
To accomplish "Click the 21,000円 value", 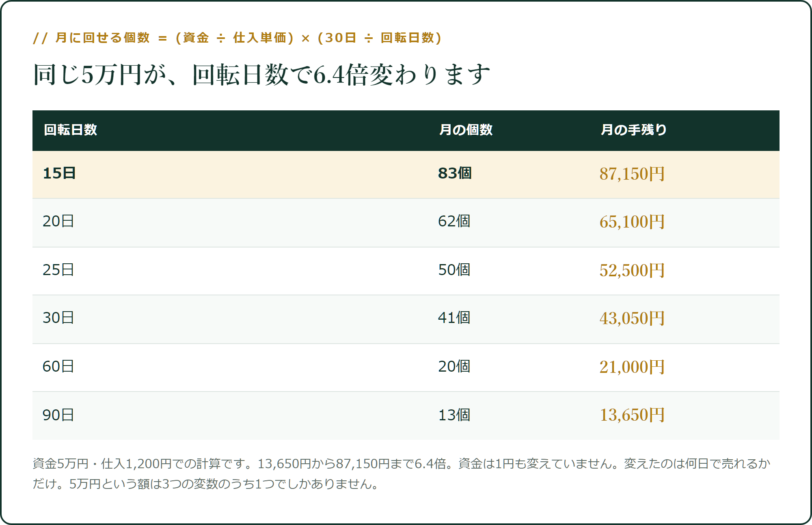I will coord(632,367).
